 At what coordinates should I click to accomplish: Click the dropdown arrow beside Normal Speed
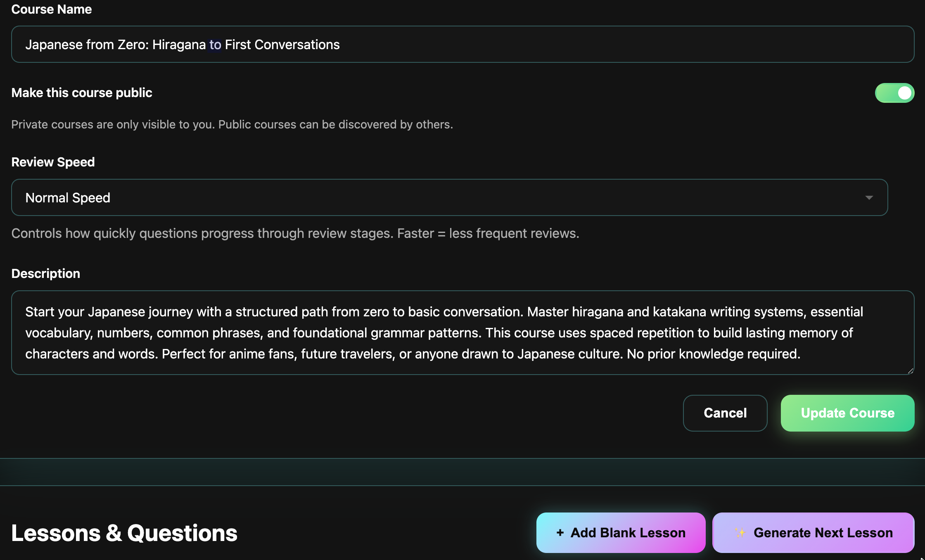tap(869, 197)
